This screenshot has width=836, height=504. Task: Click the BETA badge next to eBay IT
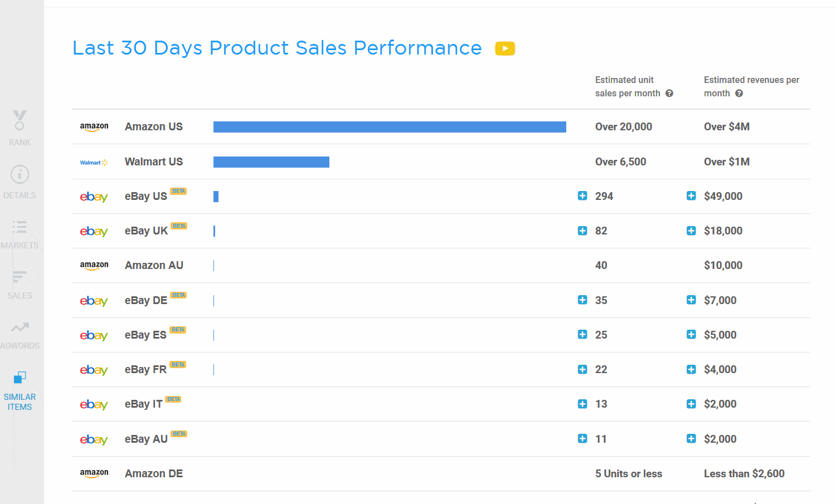[173, 399]
